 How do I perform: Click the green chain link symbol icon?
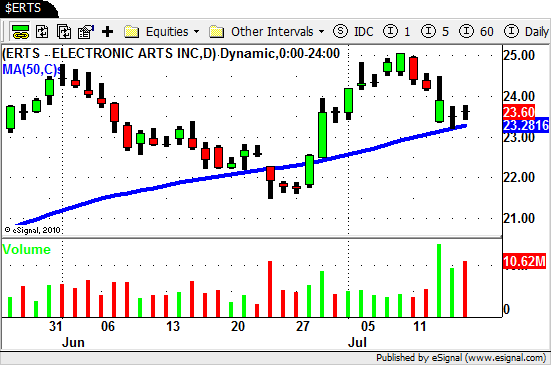point(20,32)
